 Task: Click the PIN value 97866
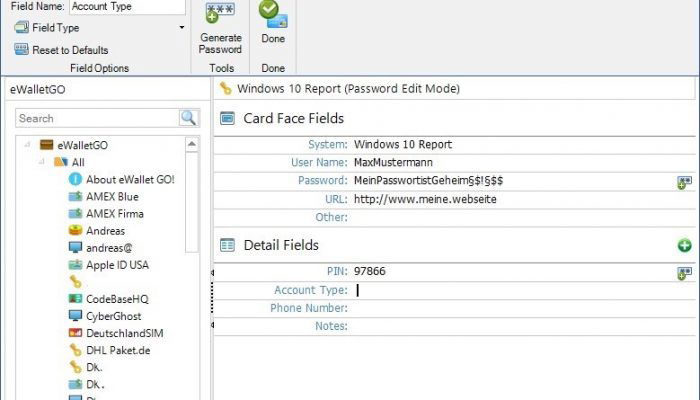click(x=370, y=271)
